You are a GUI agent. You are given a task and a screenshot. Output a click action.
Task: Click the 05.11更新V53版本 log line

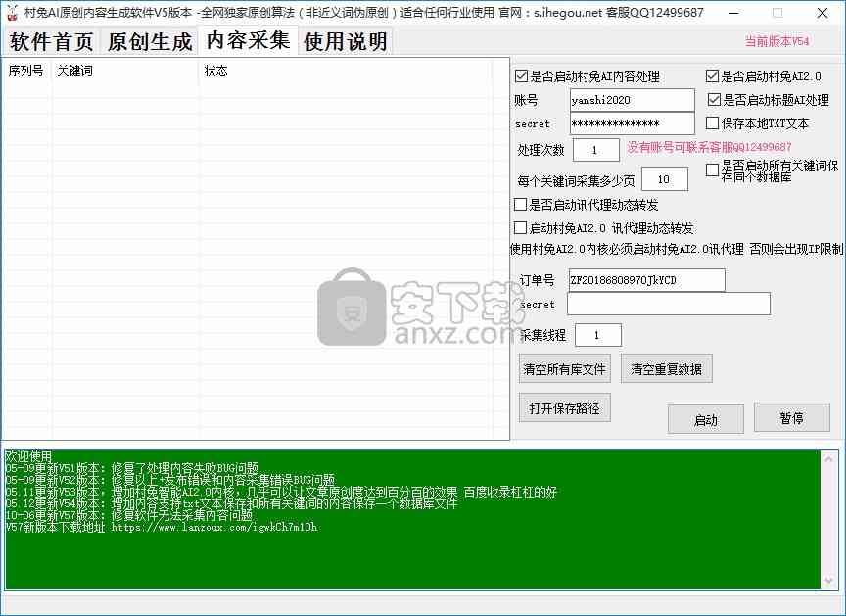click(x=281, y=492)
